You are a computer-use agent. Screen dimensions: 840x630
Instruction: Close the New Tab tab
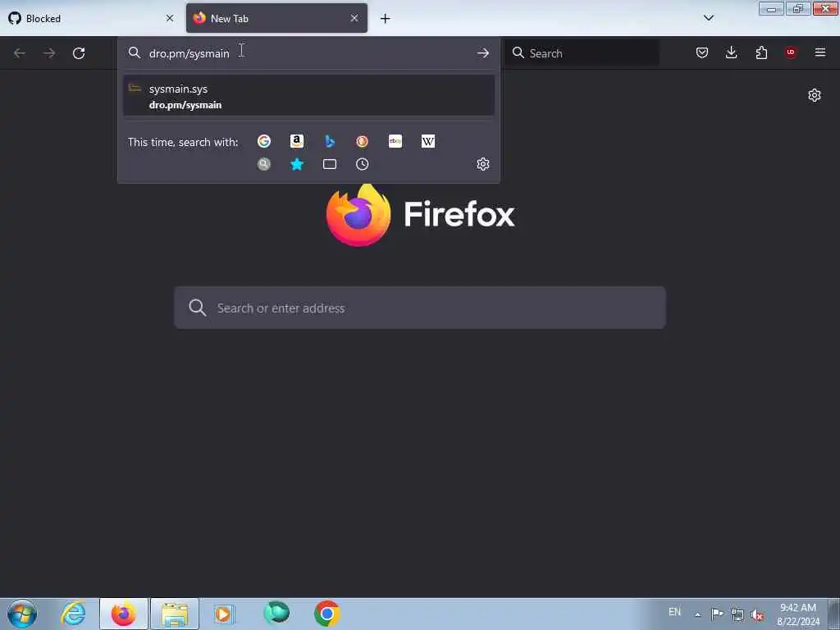[x=354, y=18]
